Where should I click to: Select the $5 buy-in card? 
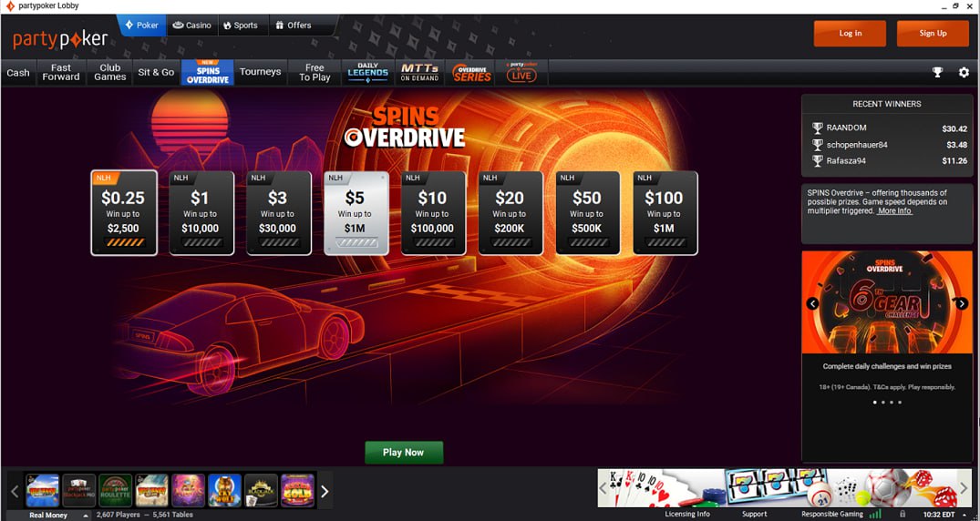click(356, 213)
